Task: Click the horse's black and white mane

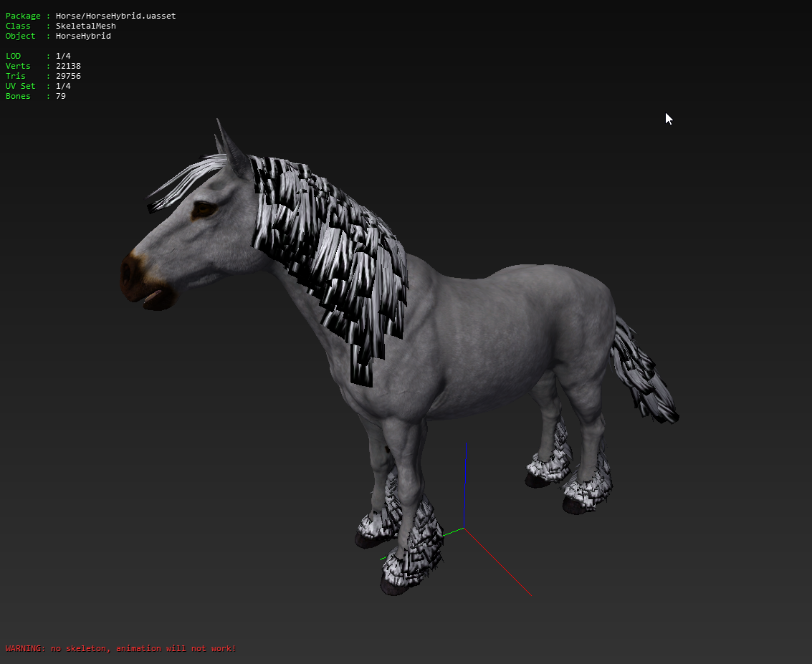Action: (337, 251)
